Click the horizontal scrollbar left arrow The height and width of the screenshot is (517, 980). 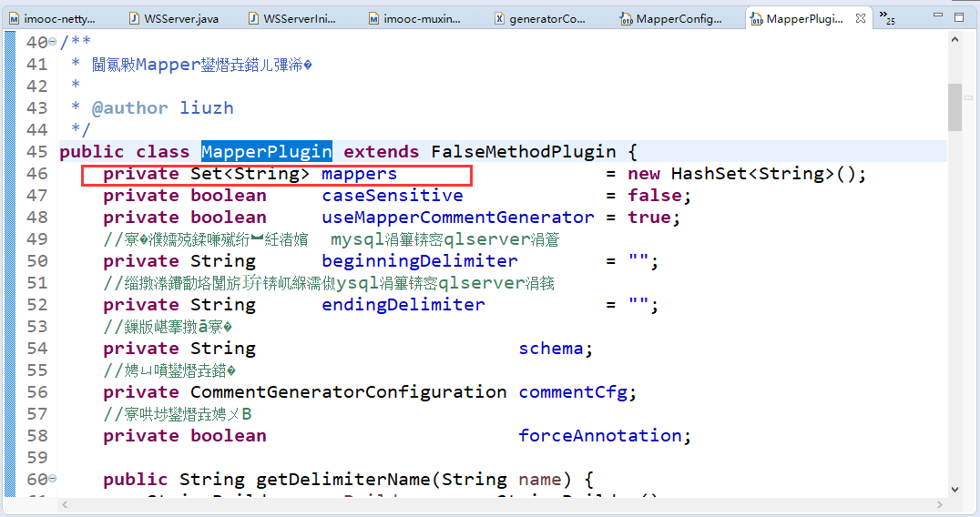(65, 504)
